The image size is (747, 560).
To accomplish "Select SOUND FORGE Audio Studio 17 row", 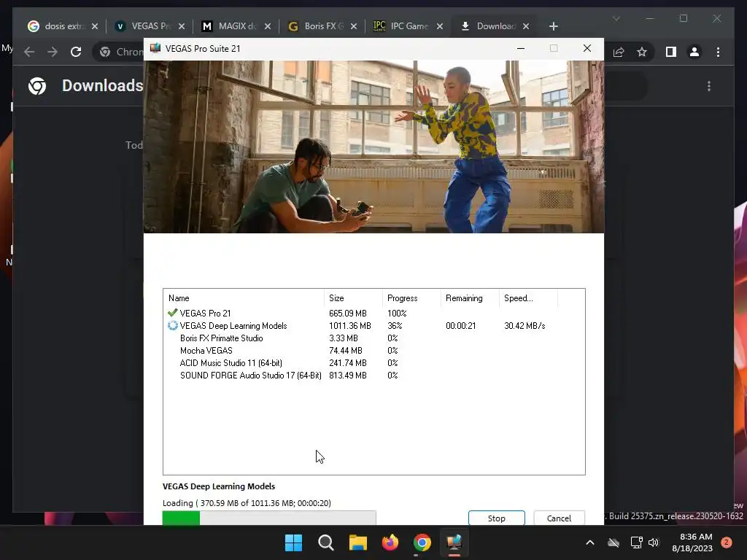I will (373, 376).
